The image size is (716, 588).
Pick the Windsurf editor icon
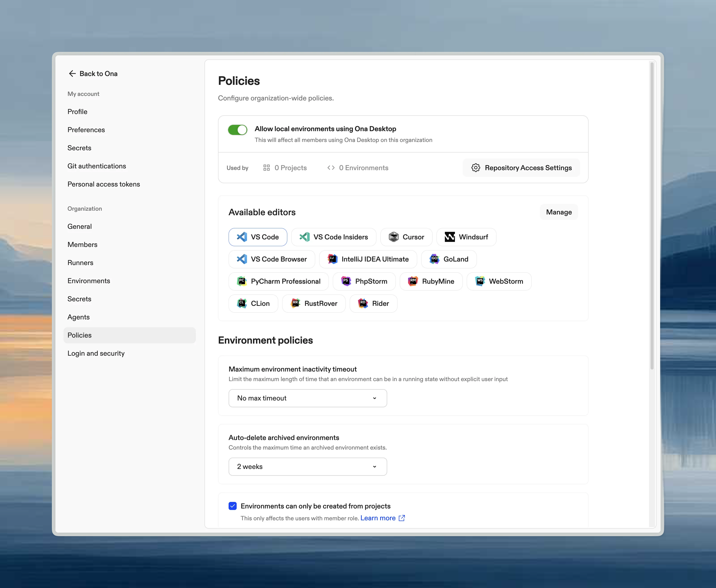(449, 237)
